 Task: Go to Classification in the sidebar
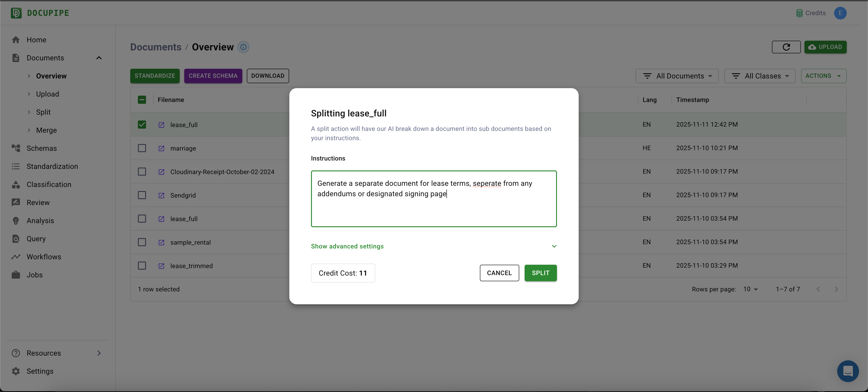tap(49, 184)
